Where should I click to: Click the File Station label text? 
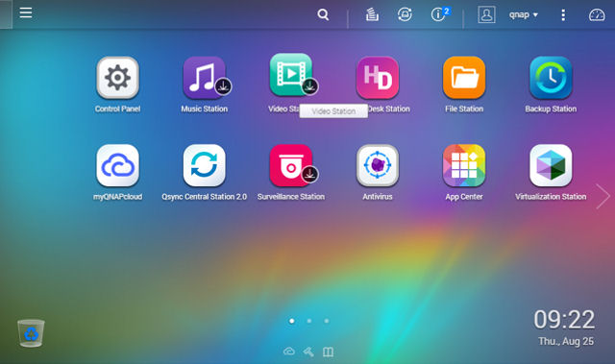pos(464,109)
